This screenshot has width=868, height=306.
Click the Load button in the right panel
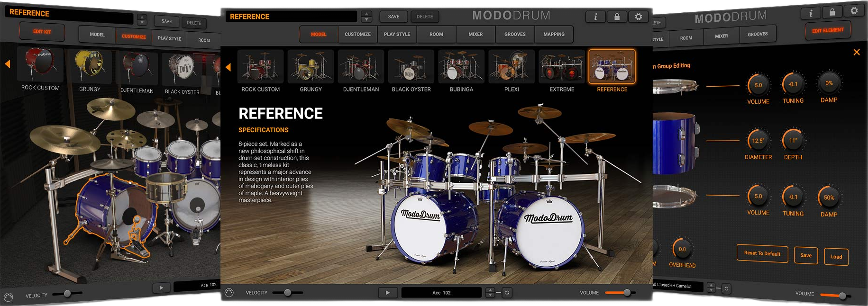point(836,257)
